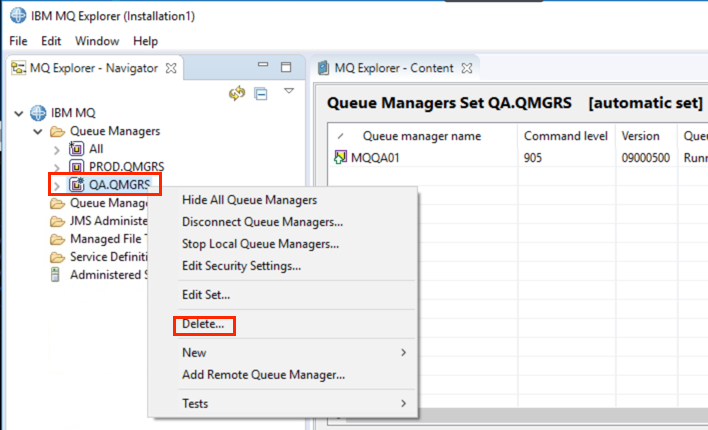Collapse the Queue Managers folder
This screenshot has width=708, height=430.
pyautogui.click(x=38, y=131)
